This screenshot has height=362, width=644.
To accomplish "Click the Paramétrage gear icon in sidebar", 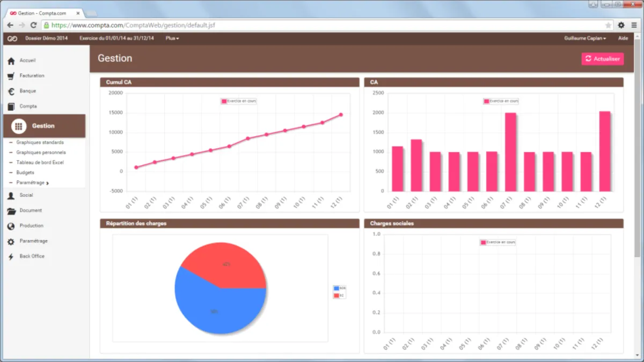I will pyautogui.click(x=11, y=242).
